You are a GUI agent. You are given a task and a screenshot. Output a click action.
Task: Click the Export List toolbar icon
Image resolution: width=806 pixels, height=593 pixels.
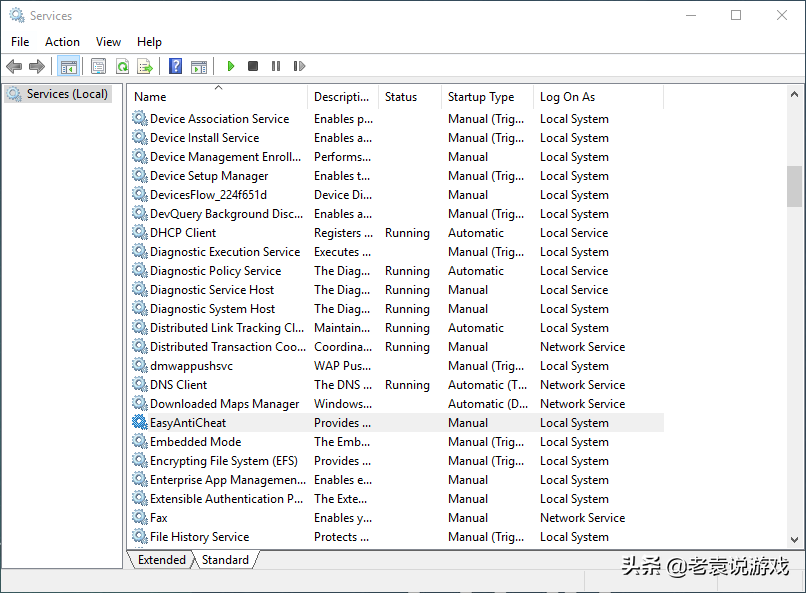click(145, 67)
